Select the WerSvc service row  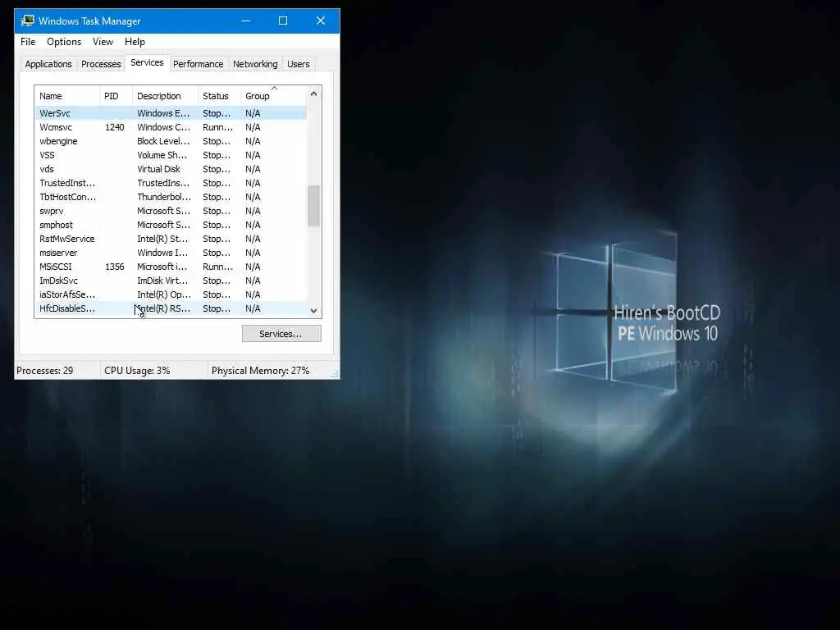tap(171, 113)
